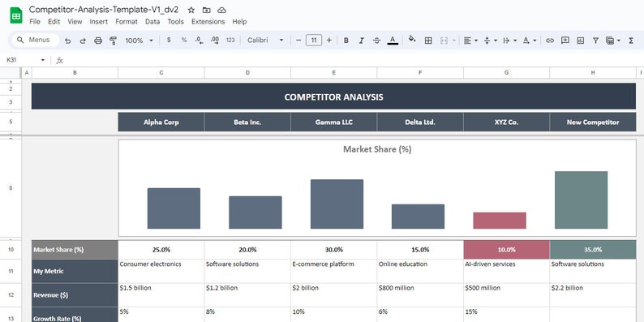The image size is (644, 322).
Task: Open the zoom level 100% dropdown
Action: (x=140, y=41)
